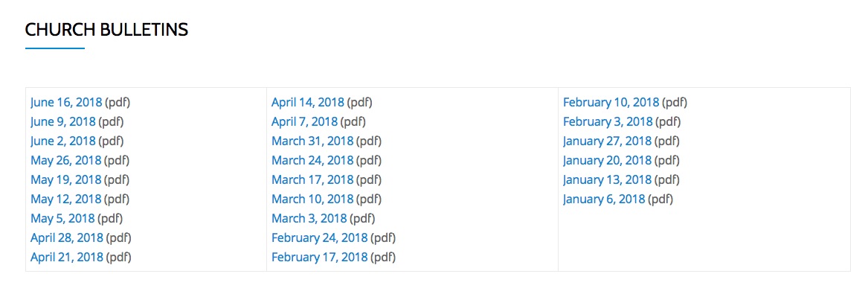Open the February 10, 2018 bulletin
Screen dimensions: 868x303
611,103
